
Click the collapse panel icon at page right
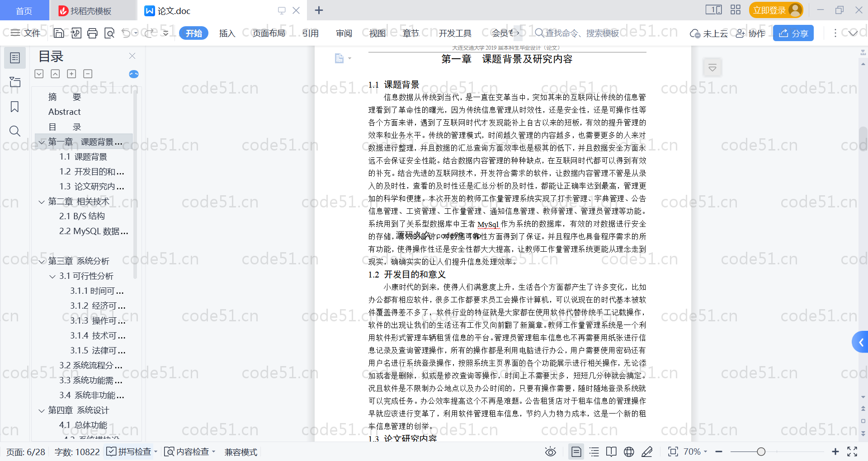click(712, 68)
